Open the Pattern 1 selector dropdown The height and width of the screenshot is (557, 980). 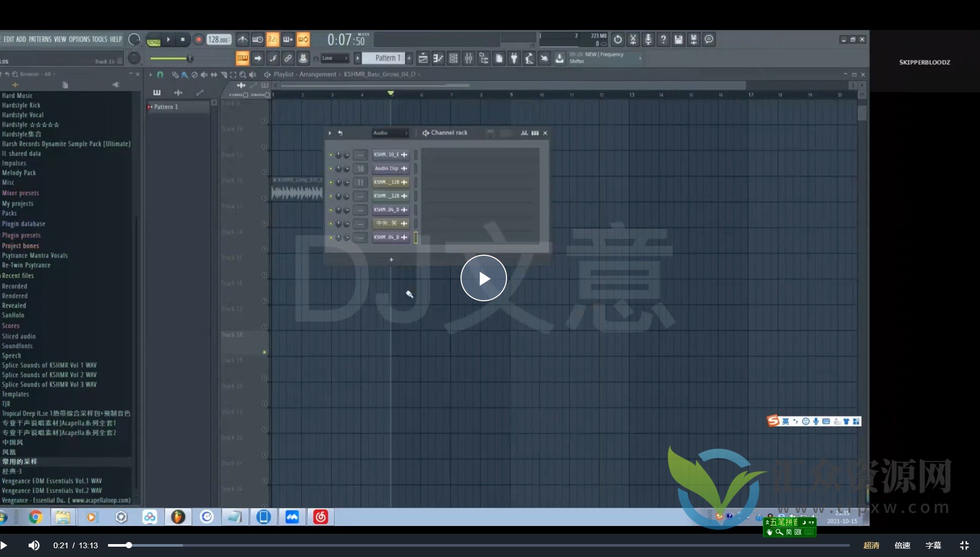(x=387, y=58)
